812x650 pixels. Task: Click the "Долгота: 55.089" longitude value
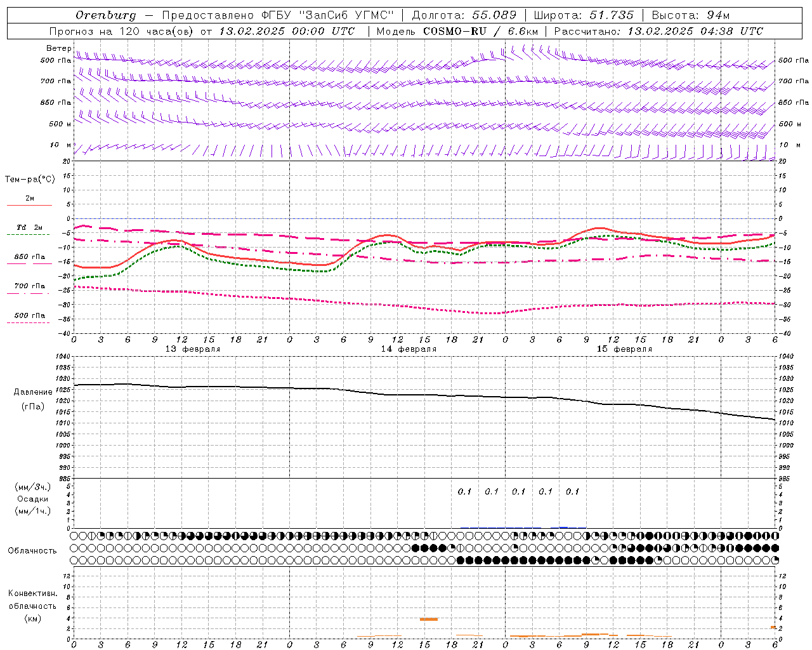464,15
